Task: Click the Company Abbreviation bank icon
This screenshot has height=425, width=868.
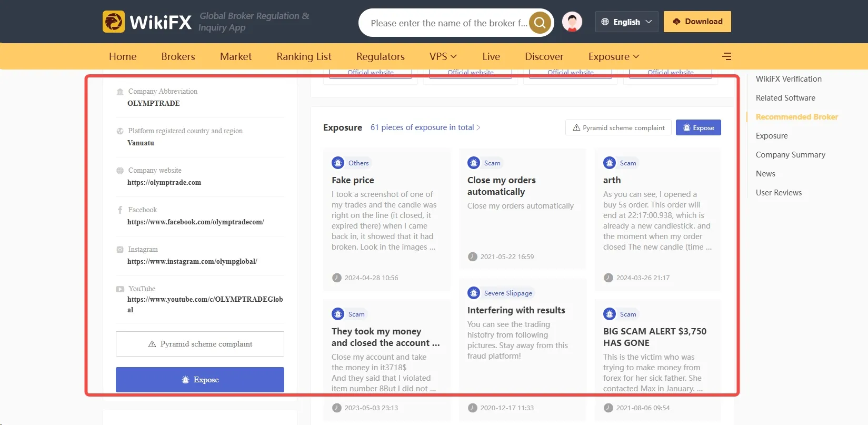Action: pos(120,92)
